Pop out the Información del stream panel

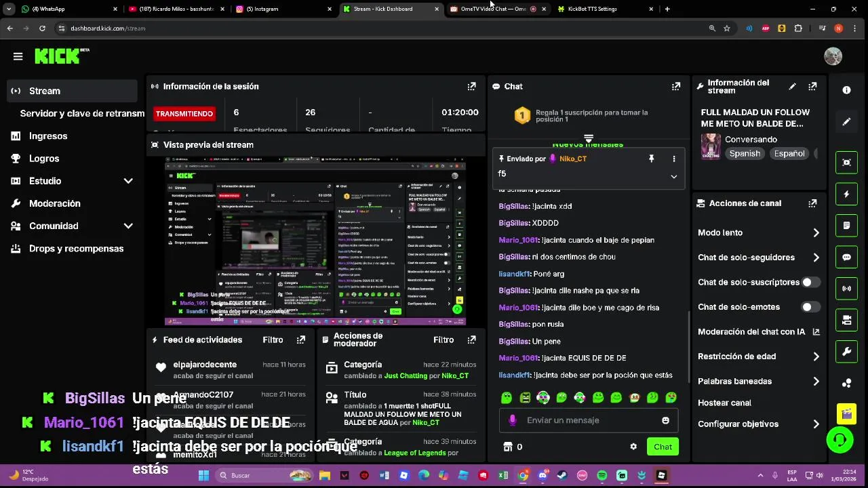(x=812, y=86)
